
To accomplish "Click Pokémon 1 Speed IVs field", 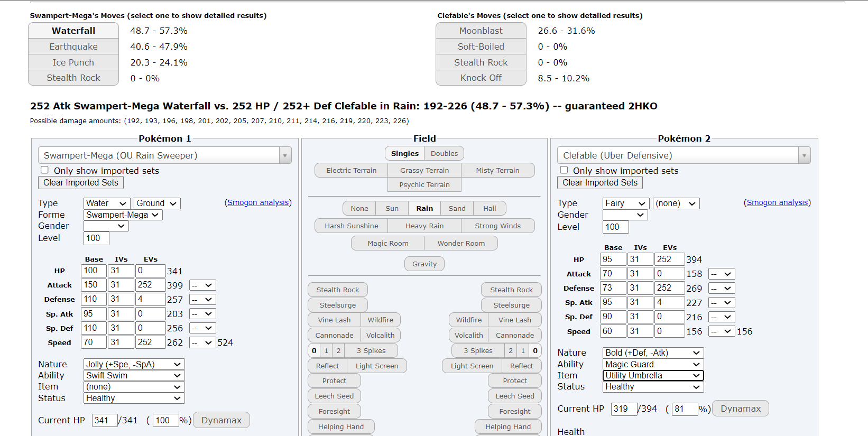I will click(121, 342).
